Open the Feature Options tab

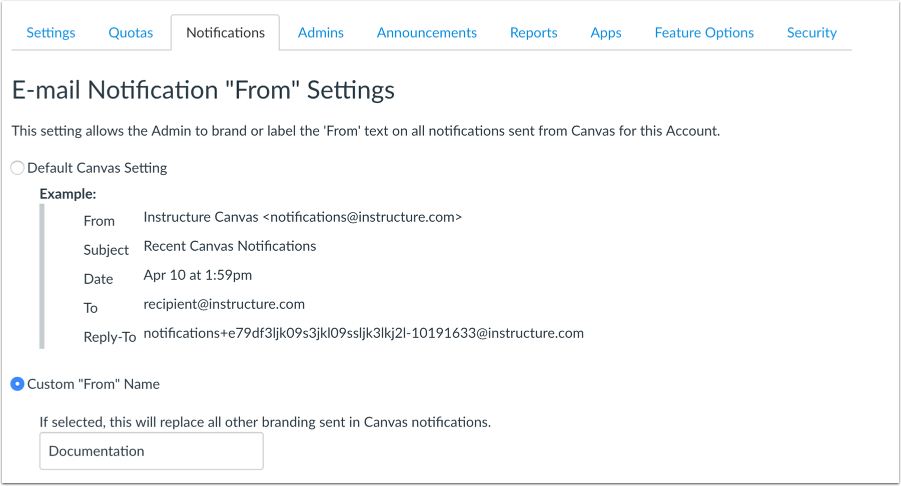pyautogui.click(x=704, y=33)
